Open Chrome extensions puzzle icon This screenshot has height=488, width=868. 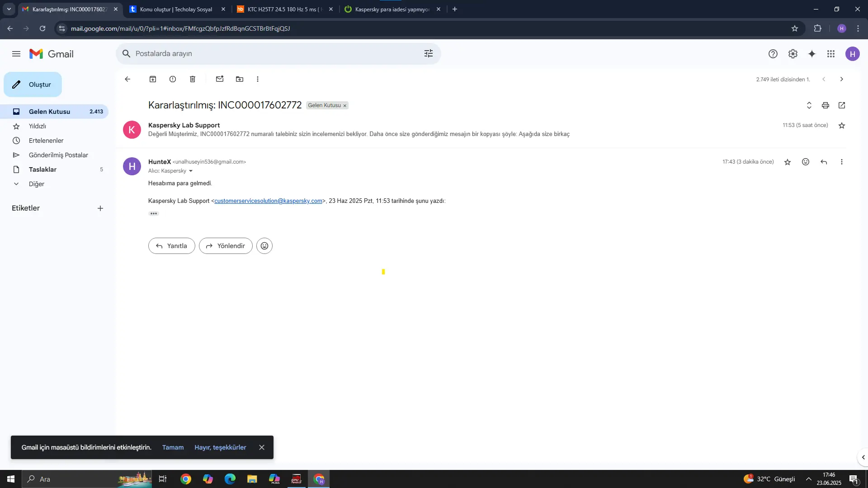click(817, 28)
